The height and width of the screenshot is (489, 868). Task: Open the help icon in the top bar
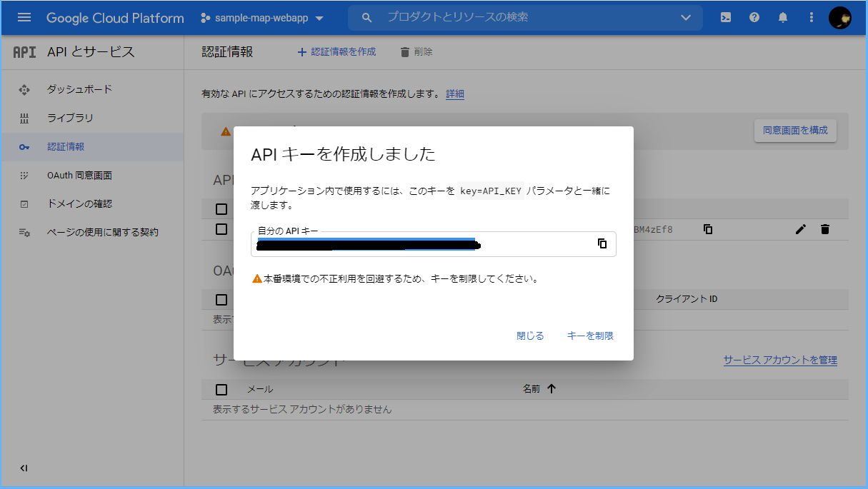pyautogui.click(x=754, y=18)
